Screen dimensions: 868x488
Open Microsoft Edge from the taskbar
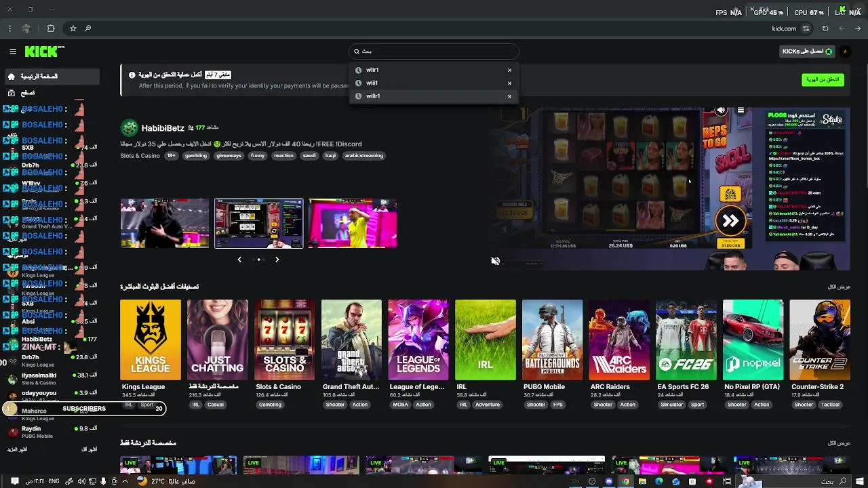tap(658, 481)
